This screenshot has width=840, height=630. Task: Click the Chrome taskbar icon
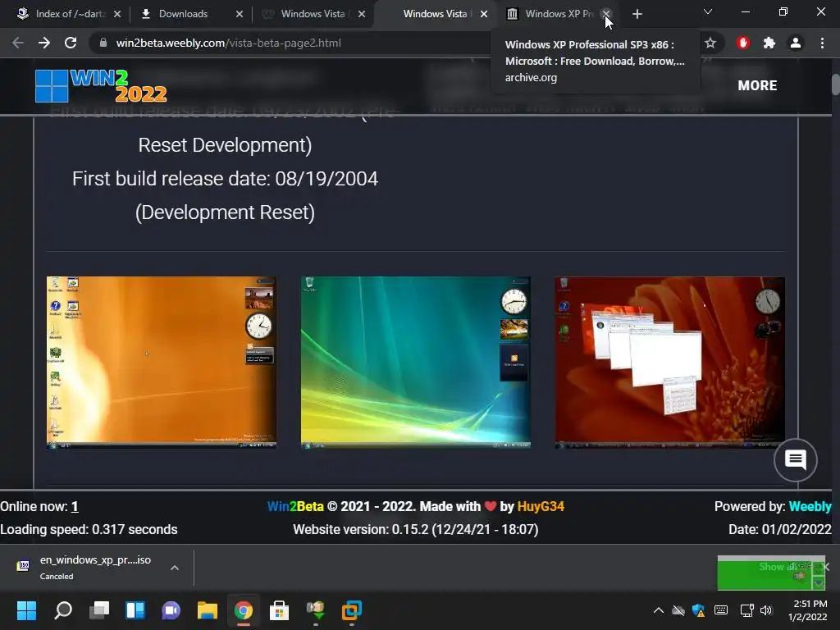coord(243,610)
